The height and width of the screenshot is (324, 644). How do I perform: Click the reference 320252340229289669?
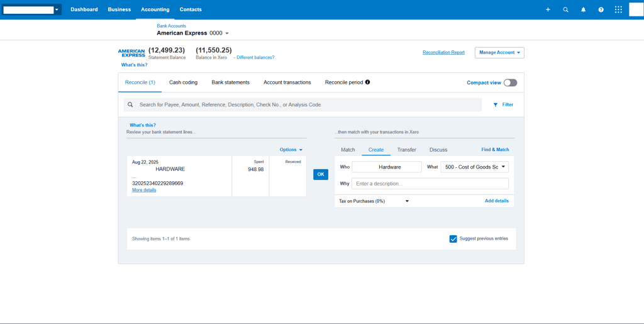pos(158,183)
